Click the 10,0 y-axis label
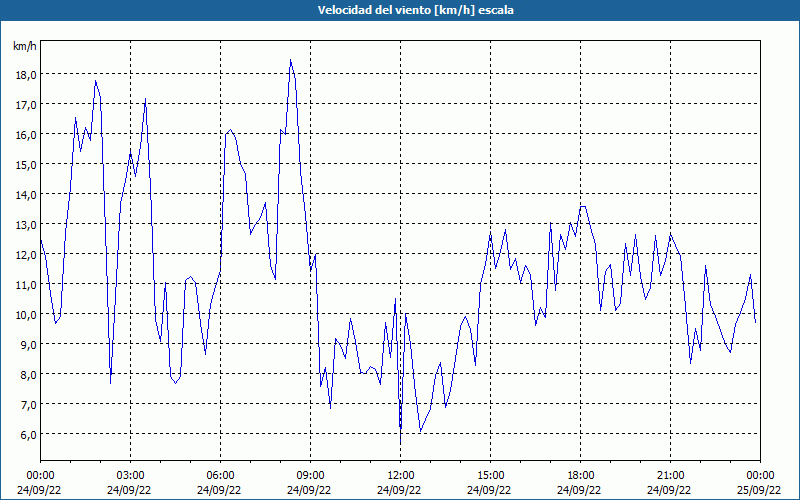Viewport: 800px width, 500px height. (27, 315)
